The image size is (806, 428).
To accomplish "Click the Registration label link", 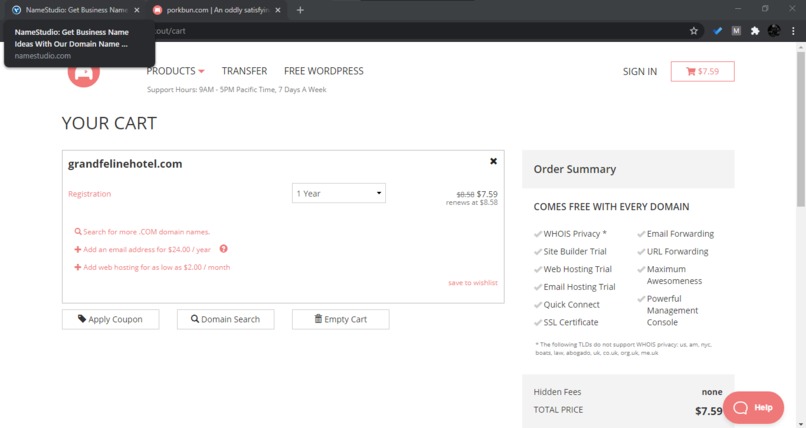I will [89, 194].
